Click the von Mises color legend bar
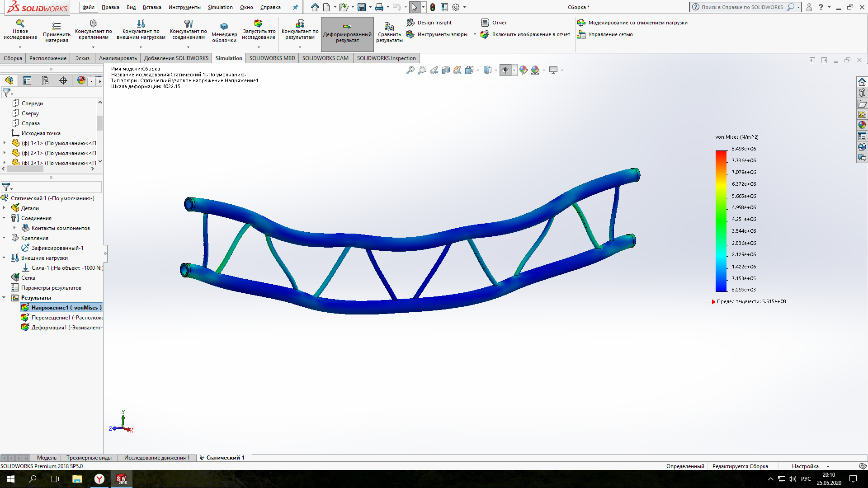868x488 pixels. tap(721, 221)
